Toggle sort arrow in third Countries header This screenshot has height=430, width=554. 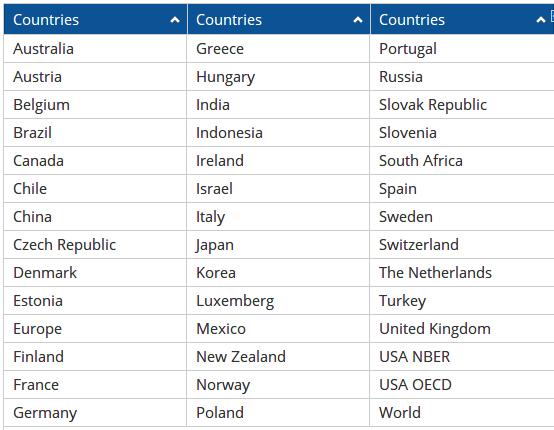pyautogui.click(x=541, y=20)
